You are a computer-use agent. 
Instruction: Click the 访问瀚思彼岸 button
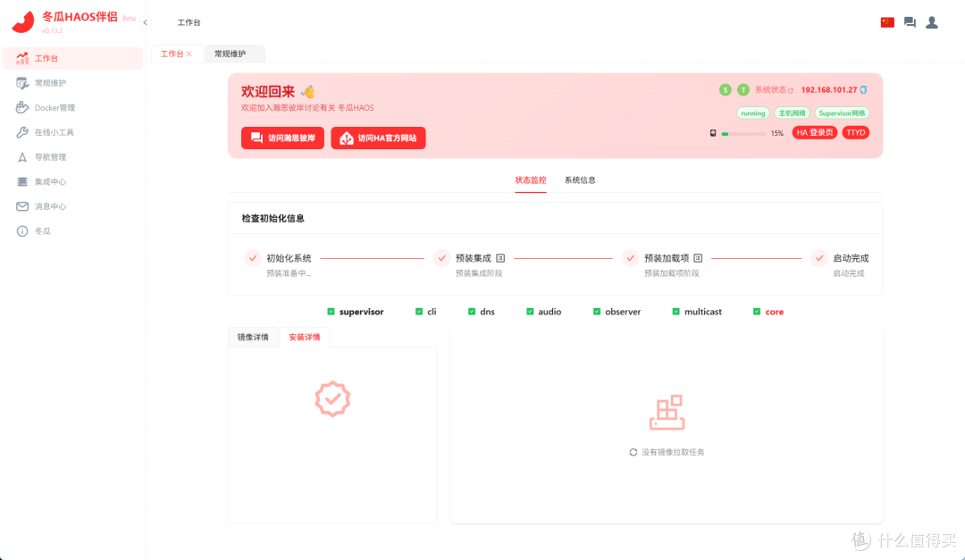(282, 138)
